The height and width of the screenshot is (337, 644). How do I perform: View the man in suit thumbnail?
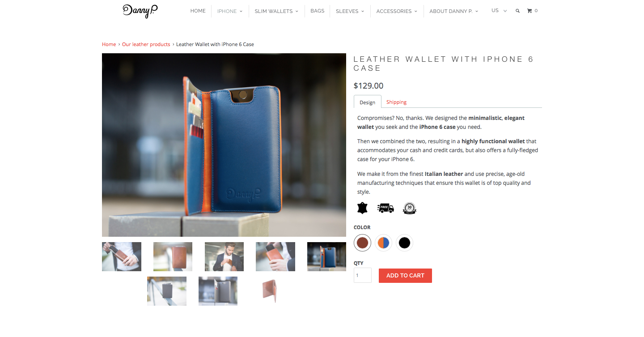[x=224, y=256]
